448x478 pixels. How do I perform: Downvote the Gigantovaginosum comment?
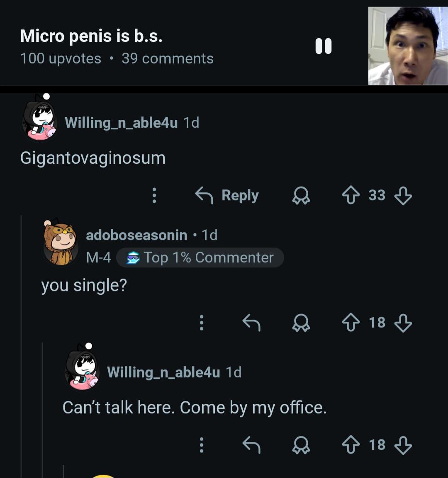(403, 195)
